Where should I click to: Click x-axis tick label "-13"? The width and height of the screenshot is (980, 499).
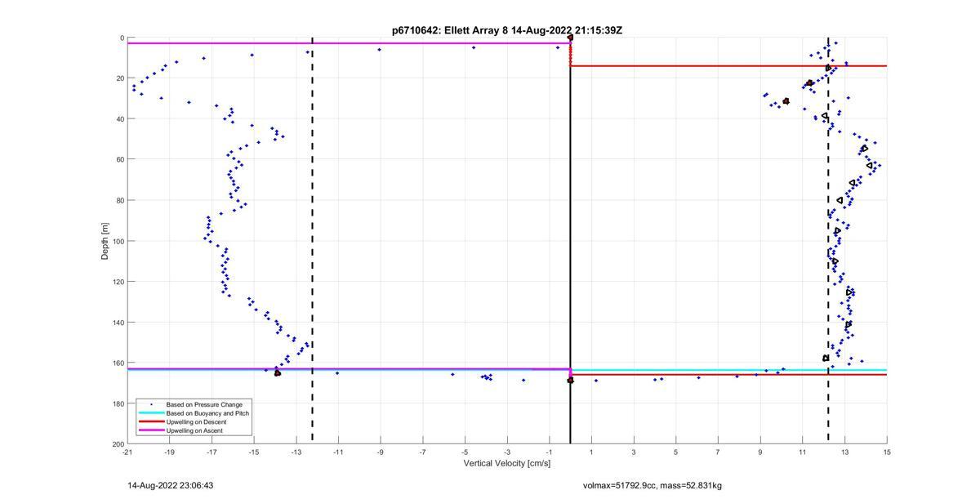296,452
